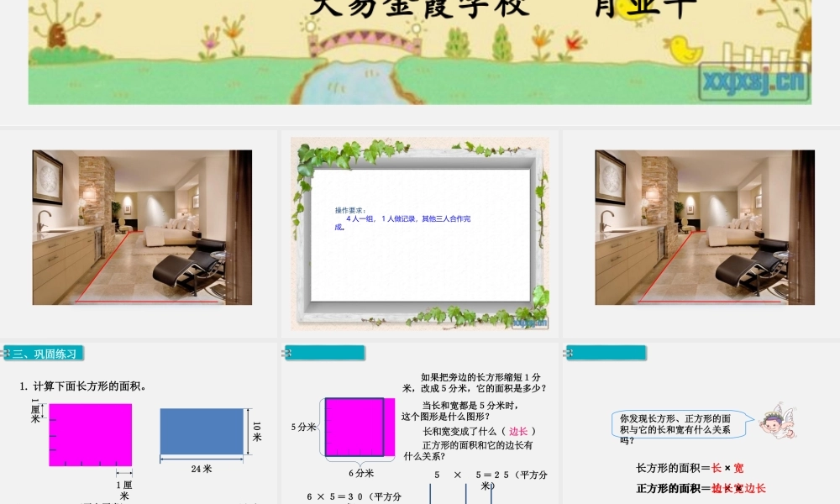Click the pink 边长 answer text
This screenshot has height=504, width=840.
518,431
